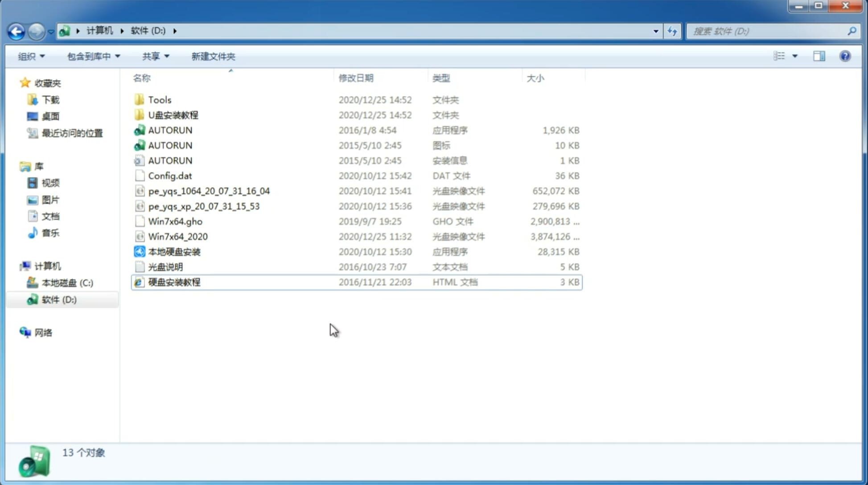Open the Tools folder
This screenshot has height=485, width=868.
(159, 99)
